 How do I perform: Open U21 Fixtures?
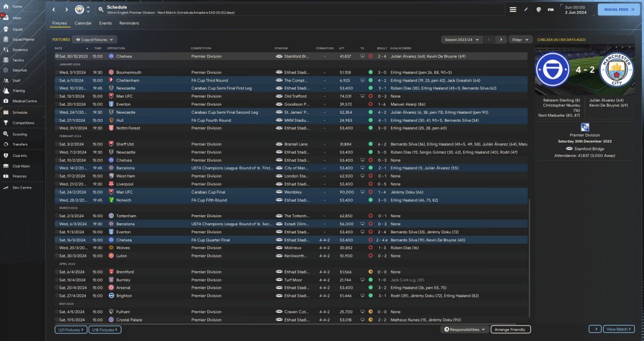click(71, 329)
